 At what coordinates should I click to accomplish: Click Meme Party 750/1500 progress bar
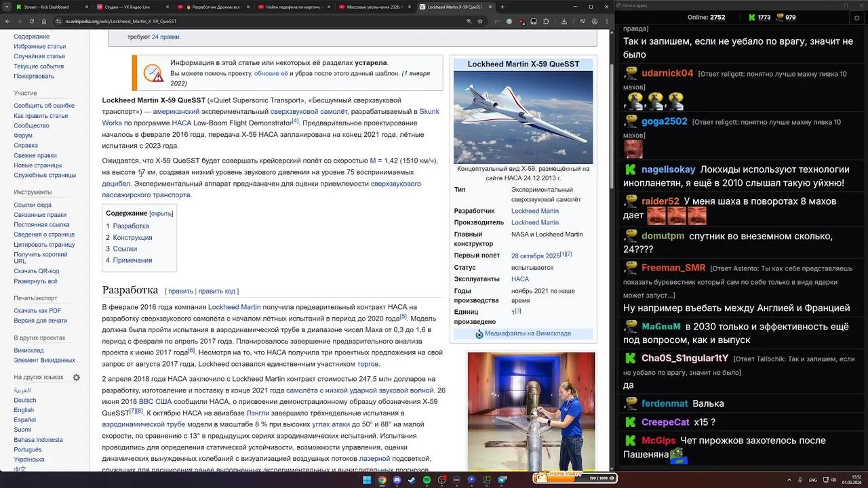click(574, 477)
